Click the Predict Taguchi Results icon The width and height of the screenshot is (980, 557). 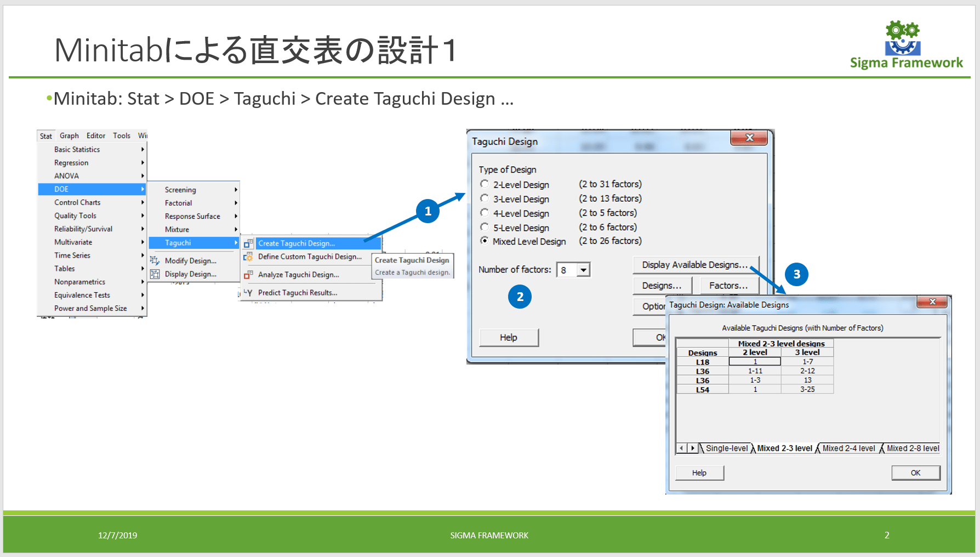[248, 292]
